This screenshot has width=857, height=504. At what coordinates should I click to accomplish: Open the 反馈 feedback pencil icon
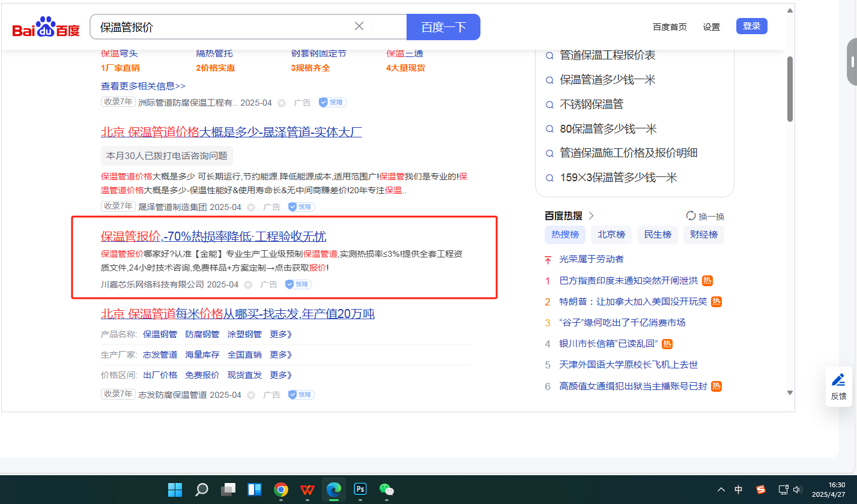[838, 380]
